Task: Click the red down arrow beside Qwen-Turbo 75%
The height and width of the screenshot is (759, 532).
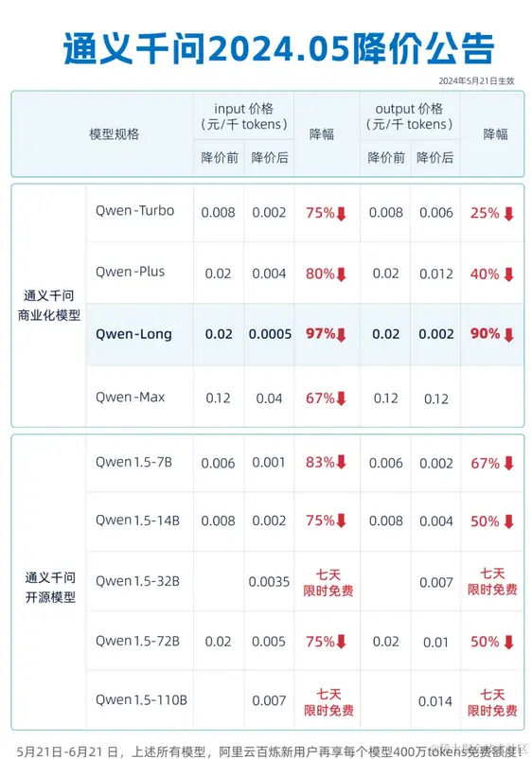Action: click(342, 214)
